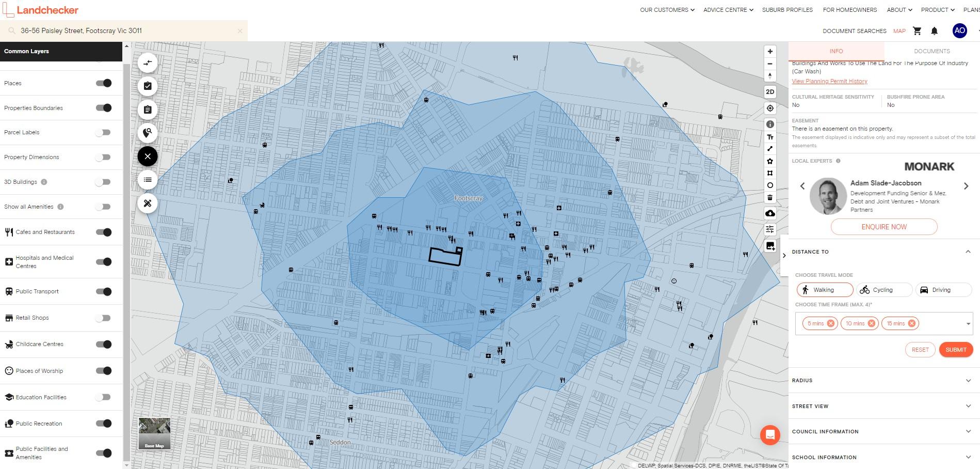Open the clipboard notes tool
Screen dimensions: 980x469
(x=148, y=110)
